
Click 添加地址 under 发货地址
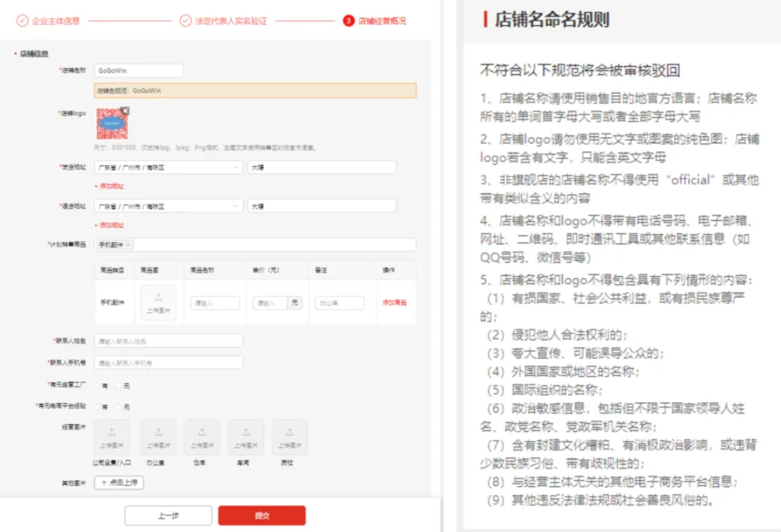[x=109, y=186]
